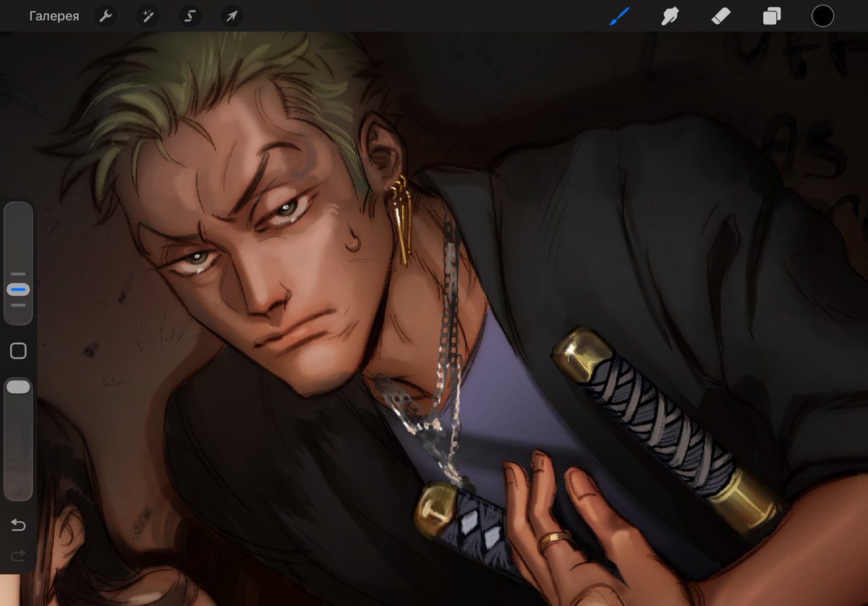Open the black color swatch picker
The width and height of the screenshot is (868, 606).
[822, 16]
